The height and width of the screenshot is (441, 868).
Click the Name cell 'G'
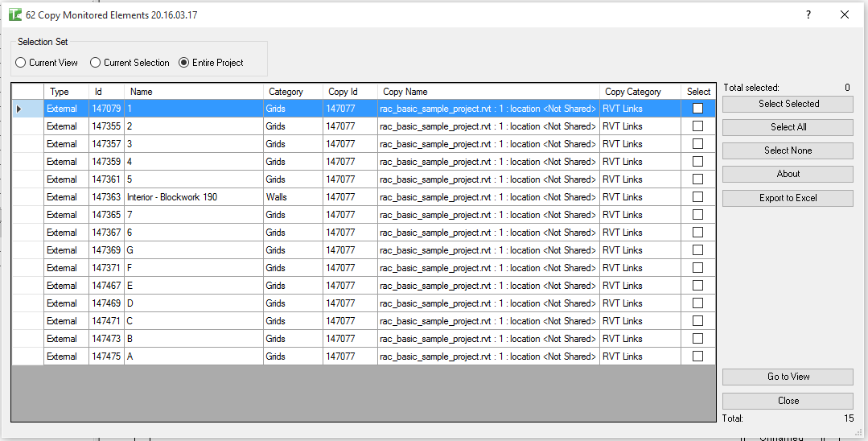(194, 250)
